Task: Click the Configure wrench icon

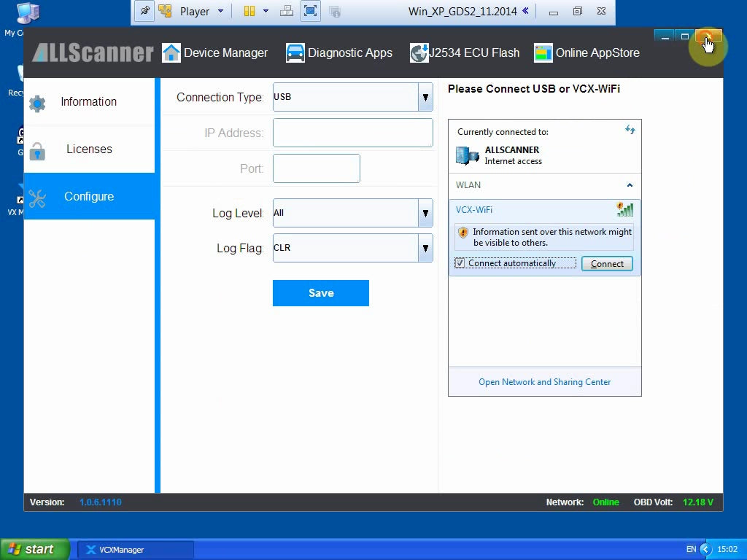Action: (x=37, y=198)
